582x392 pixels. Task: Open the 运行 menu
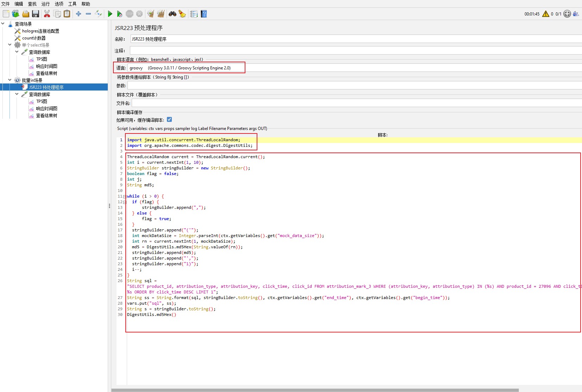click(x=45, y=4)
